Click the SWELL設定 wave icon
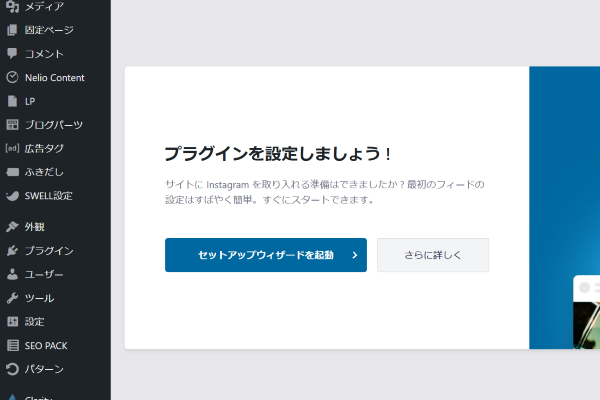This screenshot has width=600, height=400. pyautogui.click(x=12, y=196)
